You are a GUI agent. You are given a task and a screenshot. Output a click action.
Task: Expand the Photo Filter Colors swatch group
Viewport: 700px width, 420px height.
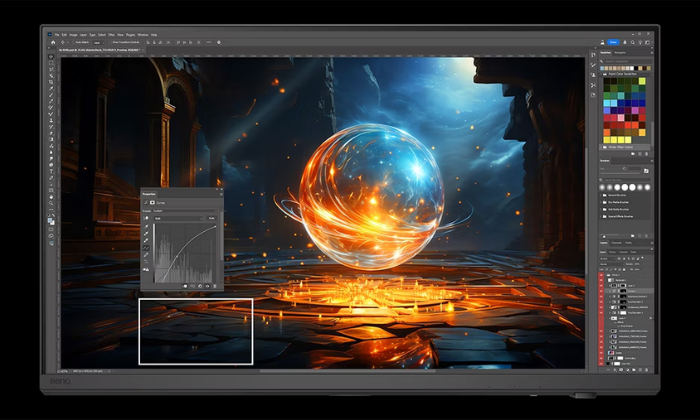(603, 148)
